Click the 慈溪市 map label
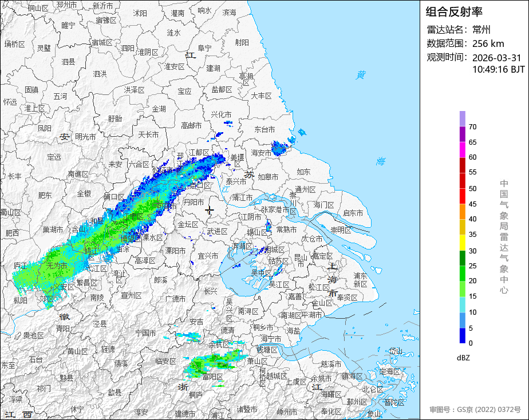The image size is (529, 420). click(331, 364)
